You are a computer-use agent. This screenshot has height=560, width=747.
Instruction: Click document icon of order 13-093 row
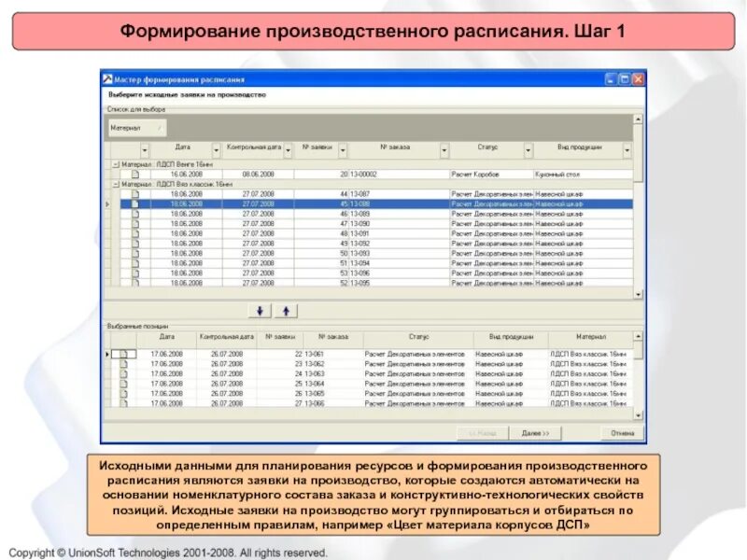pos(134,253)
